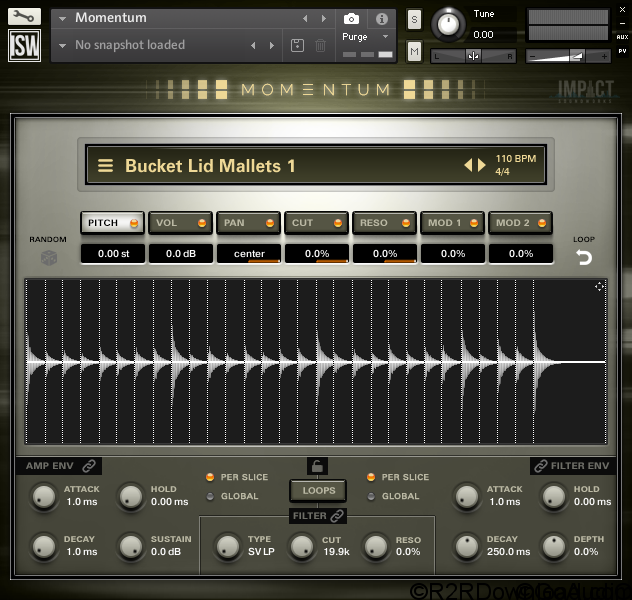This screenshot has width=632, height=600.
Task: Expand the Momentum instrument dropdown arrow
Action: click(62, 19)
